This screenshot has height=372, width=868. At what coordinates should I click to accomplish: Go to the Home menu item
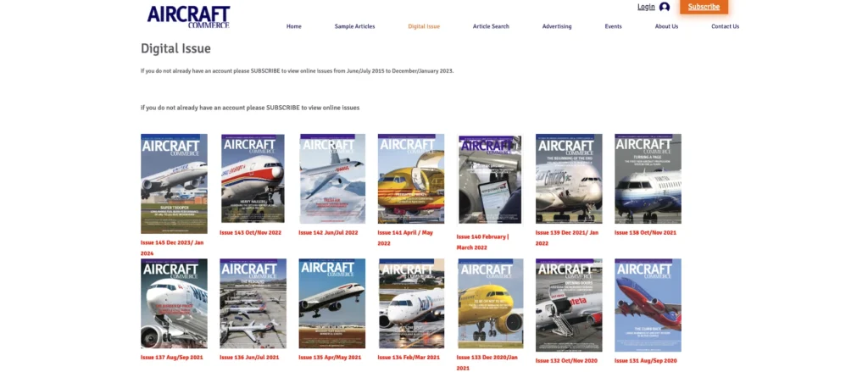click(x=294, y=26)
